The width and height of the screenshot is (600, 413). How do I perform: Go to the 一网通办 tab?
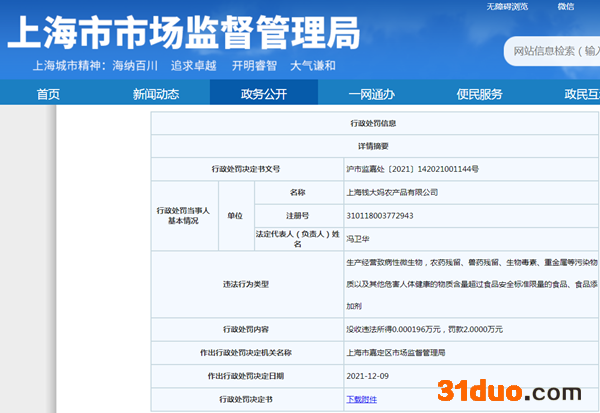coord(372,94)
